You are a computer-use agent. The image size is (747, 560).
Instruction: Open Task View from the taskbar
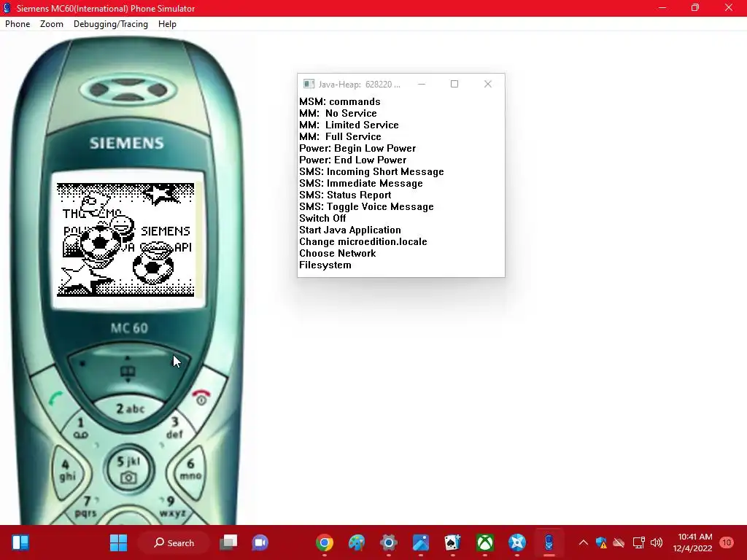pyautogui.click(x=228, y=542)
